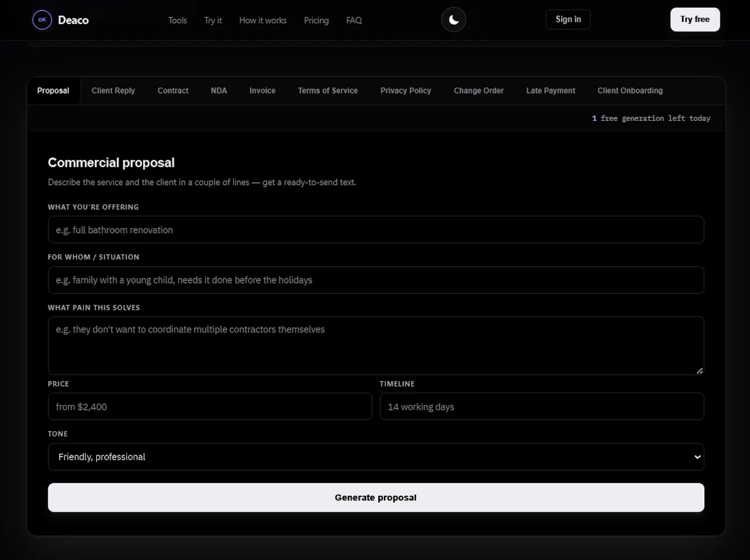Click the 'PRICE' label
This screenshot has width=750, height=560.
point(58,384)
